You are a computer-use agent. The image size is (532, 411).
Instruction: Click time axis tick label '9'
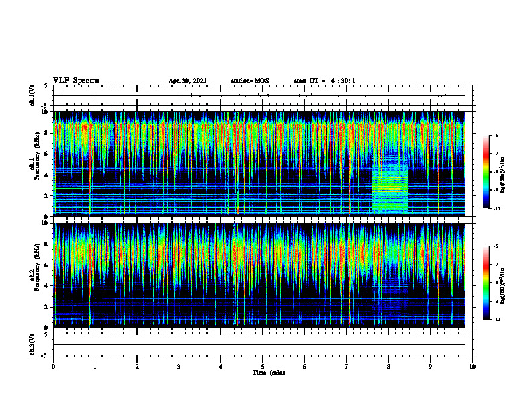[x=430, y=367]
